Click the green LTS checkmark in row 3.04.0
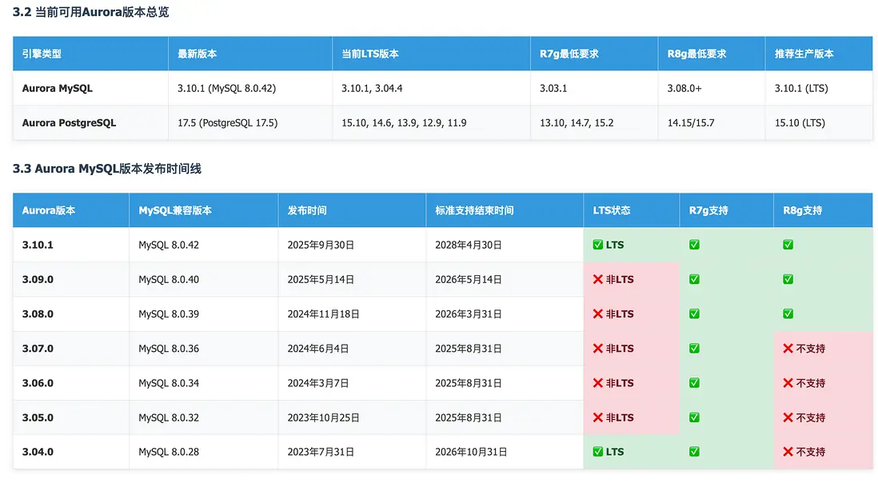Screen dimensions: 878x483 click(x=597, y=452)
